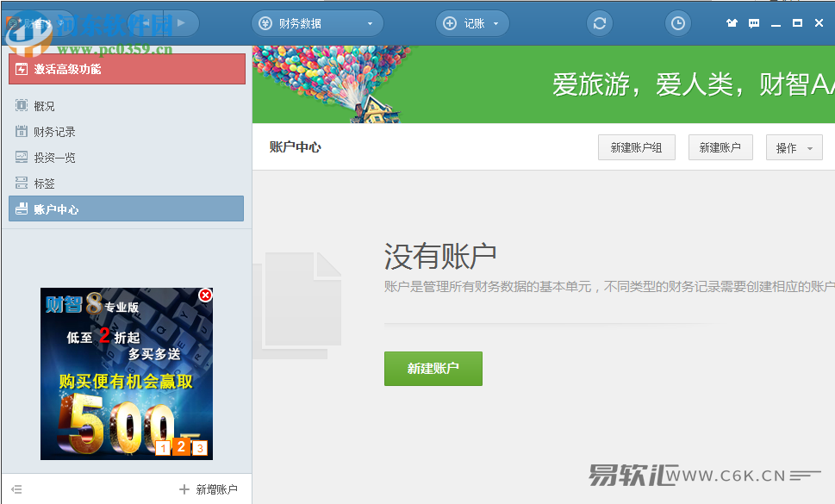This screenshot has height=504, width=835.
Task: Click the 投资一览 sidebar icon
Action: pyautogui.click(x=22, y=158)
